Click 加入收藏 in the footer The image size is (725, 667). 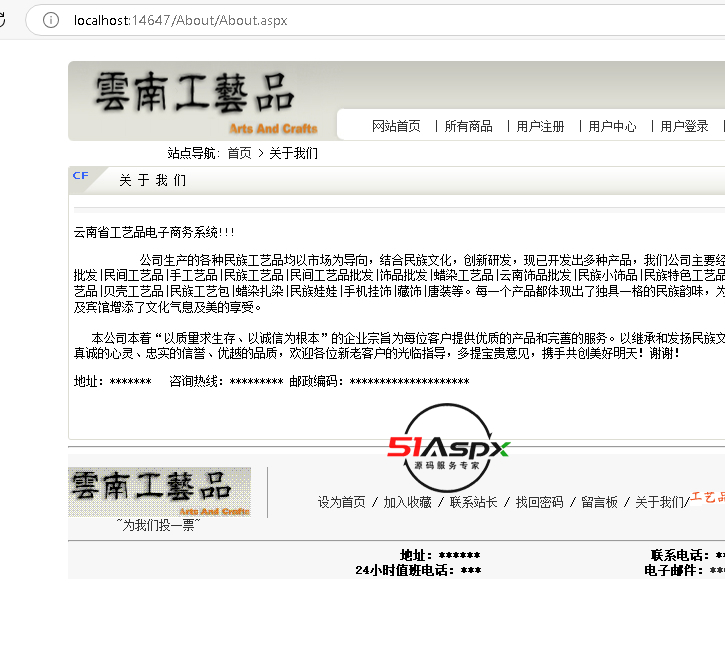point(407,502)
